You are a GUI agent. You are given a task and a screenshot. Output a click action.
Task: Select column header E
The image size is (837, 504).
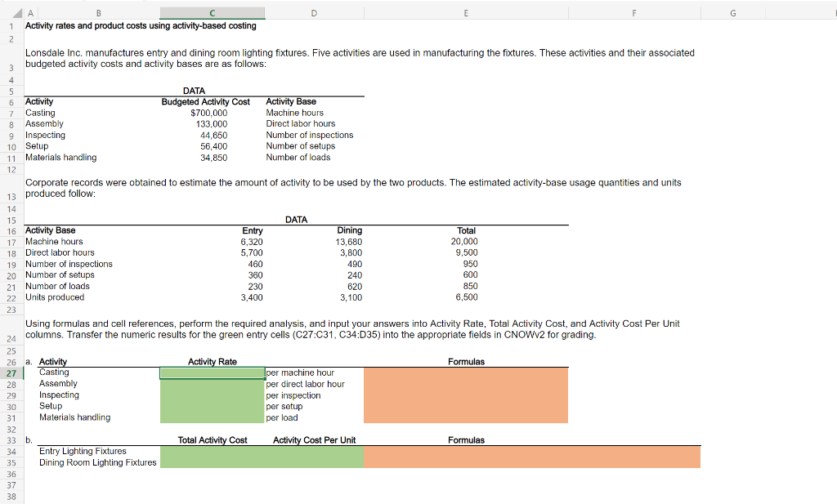pos(465,13)
